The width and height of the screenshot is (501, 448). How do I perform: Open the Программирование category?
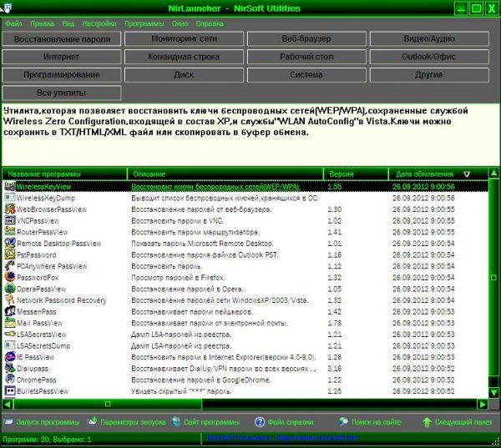62,75
